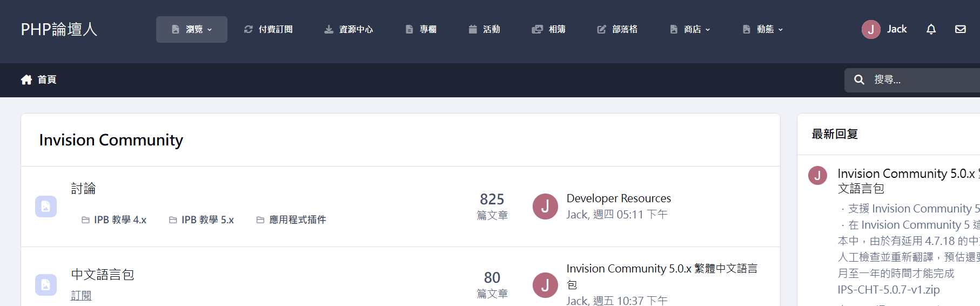
Task: Click the 動態 document icon
Action: [747, 29]
